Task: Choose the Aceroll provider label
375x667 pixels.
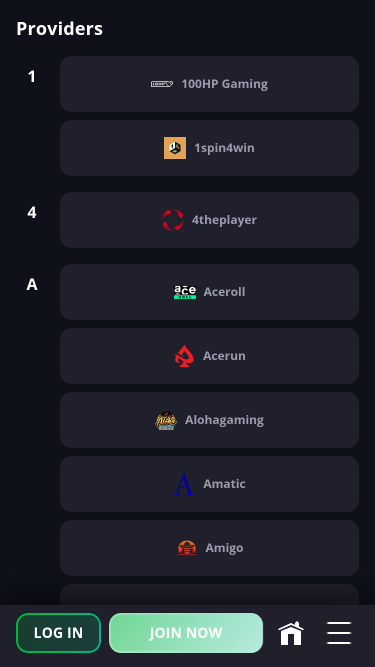Action: (x=224, y=292)
